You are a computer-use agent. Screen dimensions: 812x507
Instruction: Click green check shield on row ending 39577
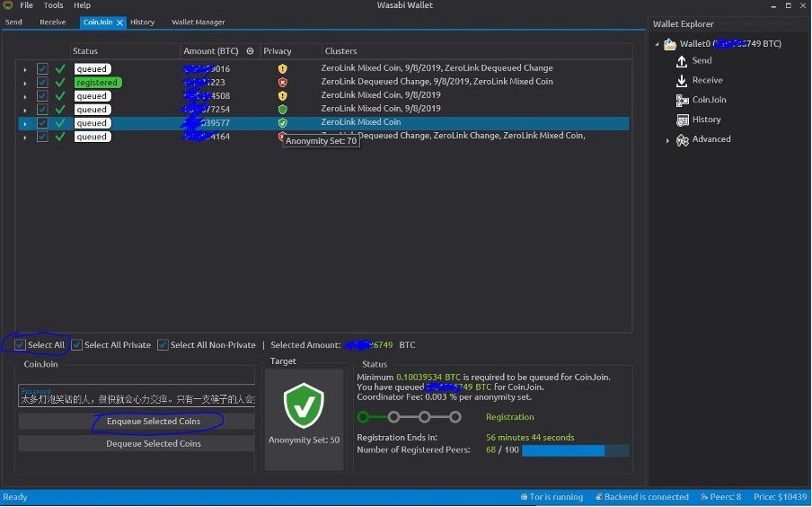point(282,123)
